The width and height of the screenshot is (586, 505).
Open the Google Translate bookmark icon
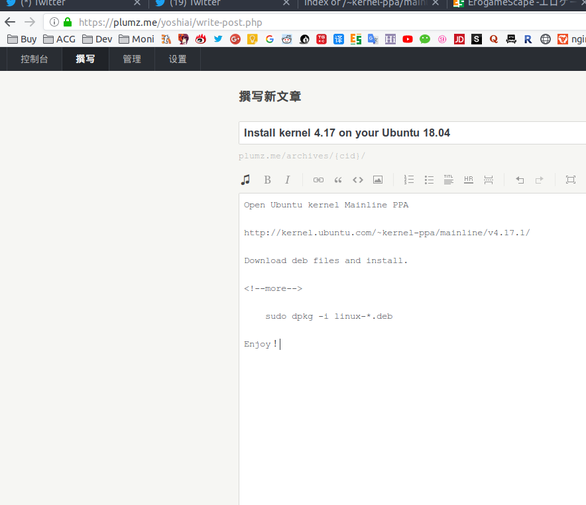[373, 39]
